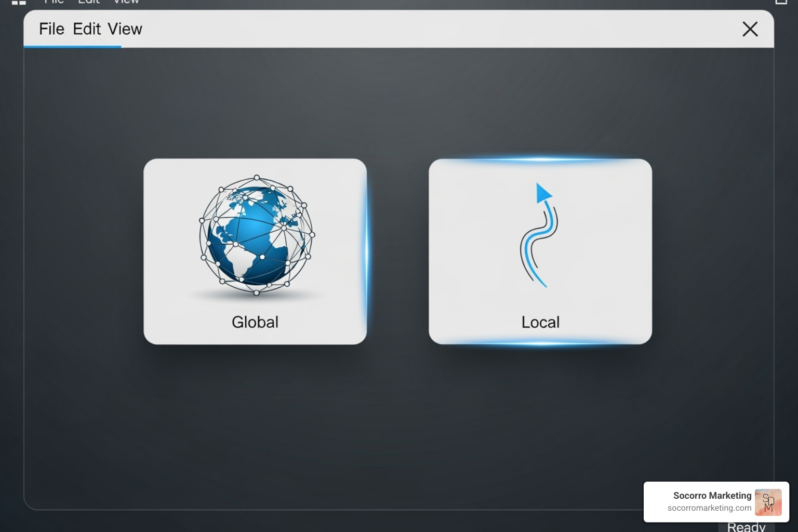The width and height of the screenshot is (798, 532).
Task: Click the Socorro Marketing SDM logo
Action: click(768, 502)
